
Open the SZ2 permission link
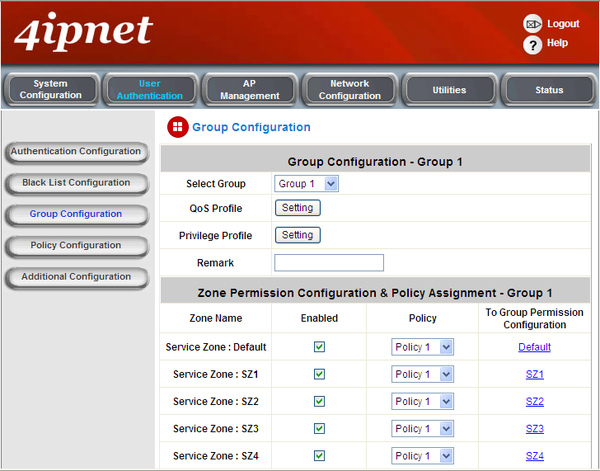tap(535, 401)
